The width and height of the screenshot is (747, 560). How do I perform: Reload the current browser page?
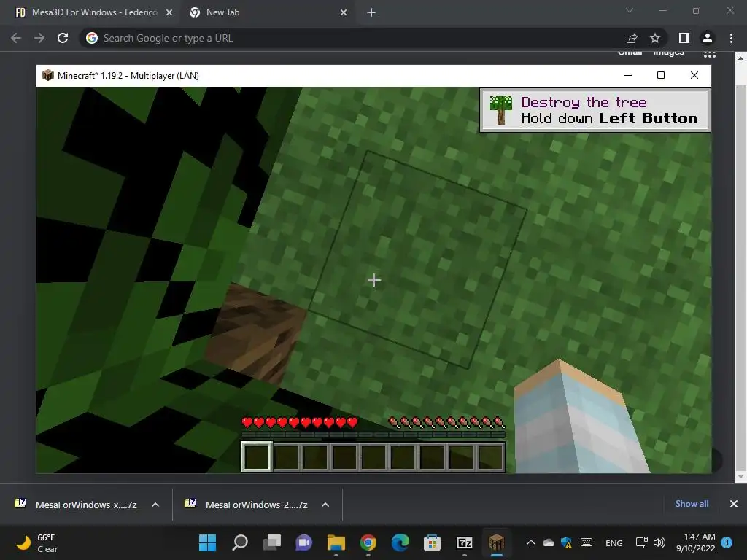pyautogui.click(x=63, y=38)
